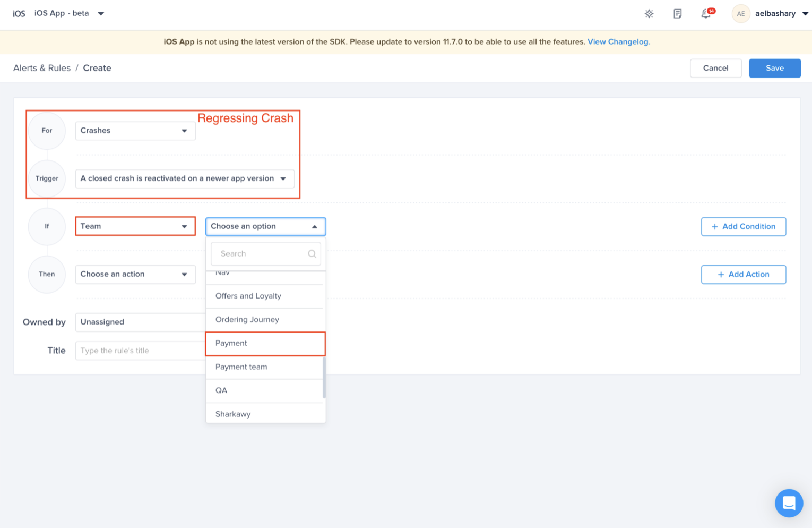Focus the rule Title text field
This screenshot has height=528, width=812.
(x=139, y=351)
